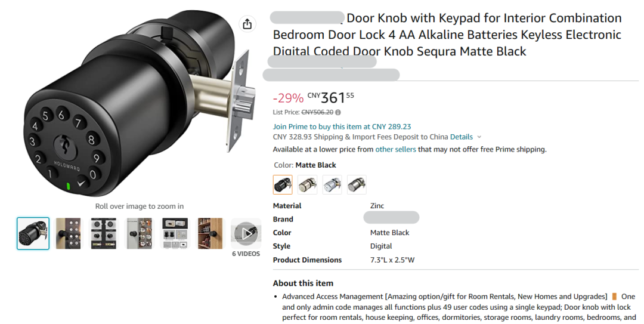View the fifth product image thumbnail
The image size is (644, 324).
pyautogui.click(x=175, y=233)
